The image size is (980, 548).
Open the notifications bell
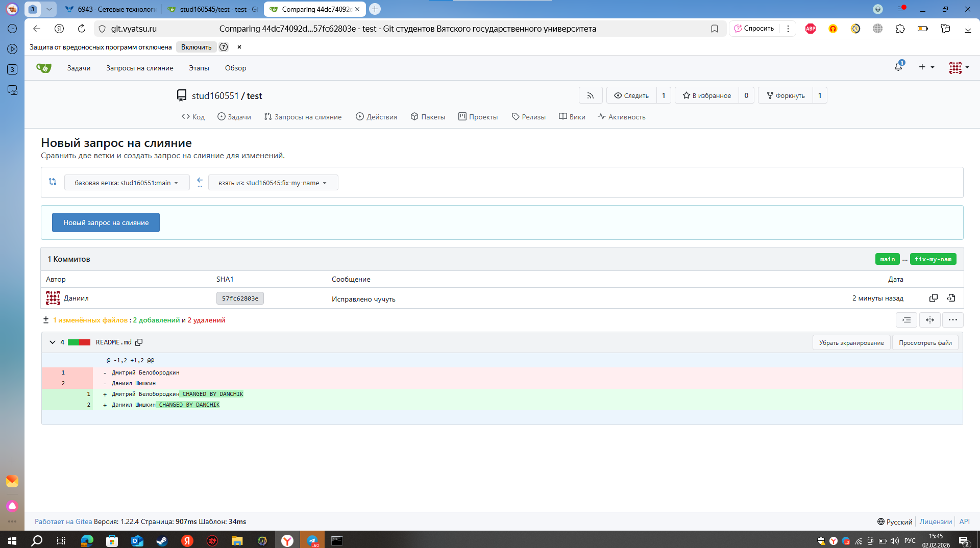click(898, 67)
